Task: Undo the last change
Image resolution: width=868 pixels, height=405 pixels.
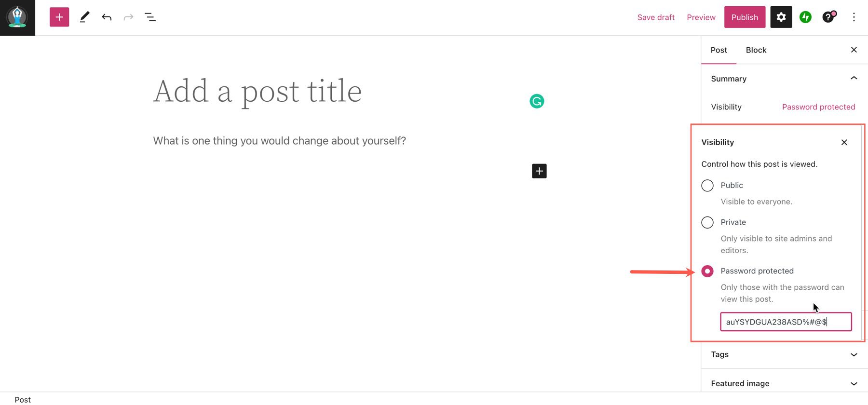Action: [x=107, y=17]
